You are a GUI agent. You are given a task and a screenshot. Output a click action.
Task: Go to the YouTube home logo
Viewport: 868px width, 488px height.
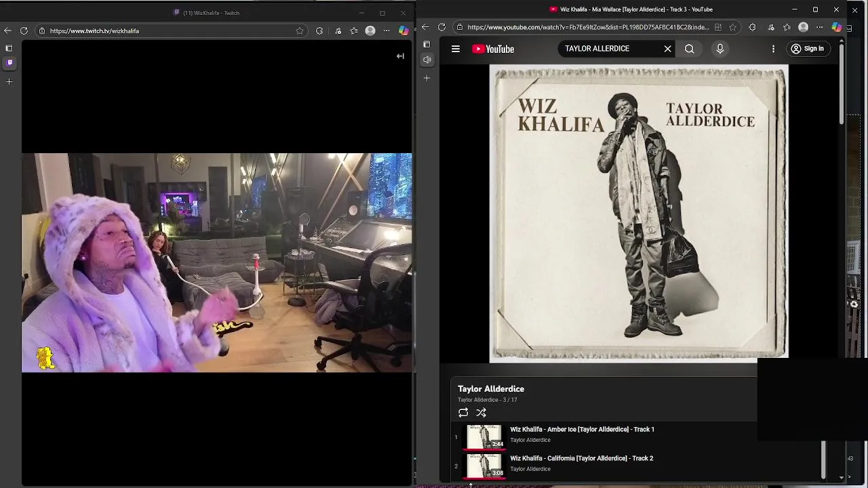click(x=493, y=49)
